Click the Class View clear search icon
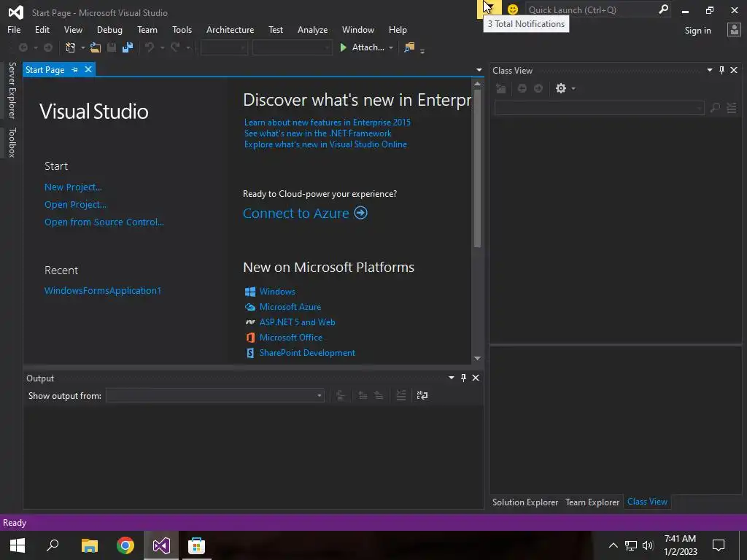Viewport: 747px width, 560px height. 732,108
